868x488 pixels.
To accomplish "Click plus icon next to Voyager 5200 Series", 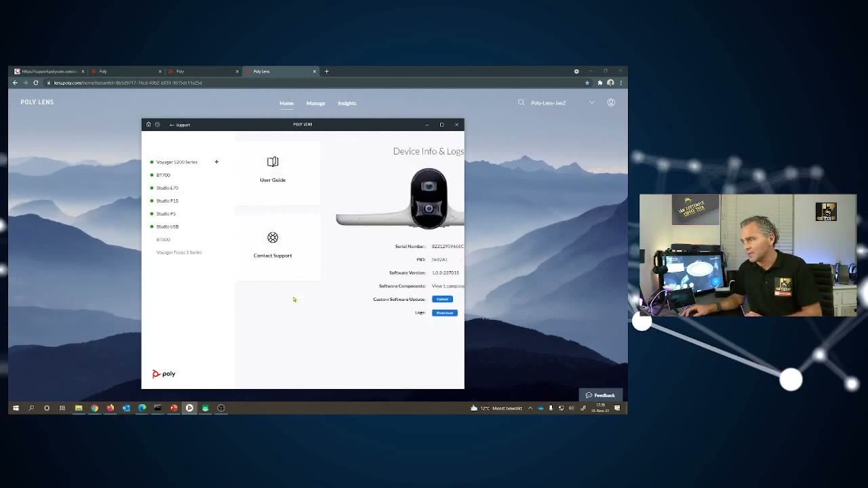I will pyautogui.click(x=216, y=162).
